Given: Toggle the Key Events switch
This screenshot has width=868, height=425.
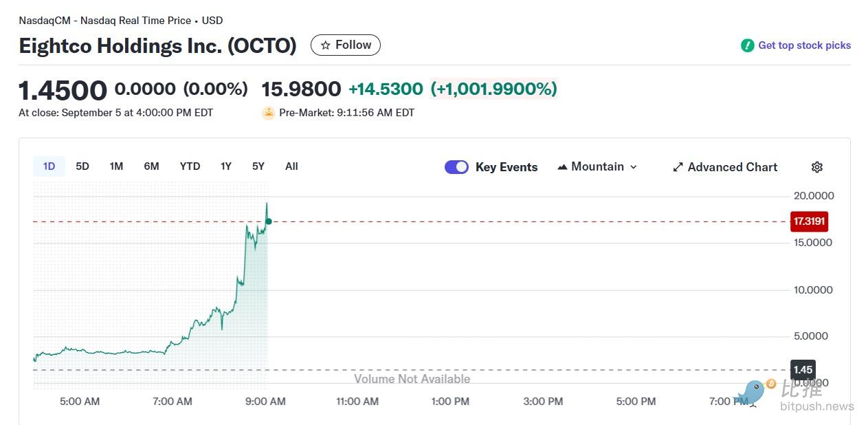Looking at the screenshot, I should tap(456, 167).
